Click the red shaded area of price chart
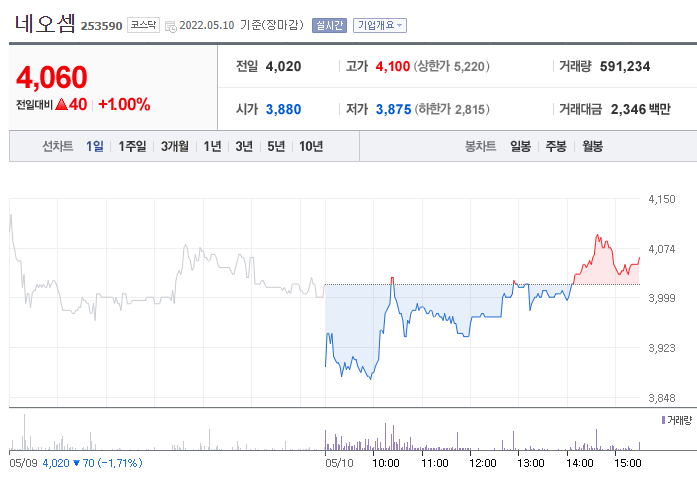This screenshot has width=697, height=483. click(602, 269)
